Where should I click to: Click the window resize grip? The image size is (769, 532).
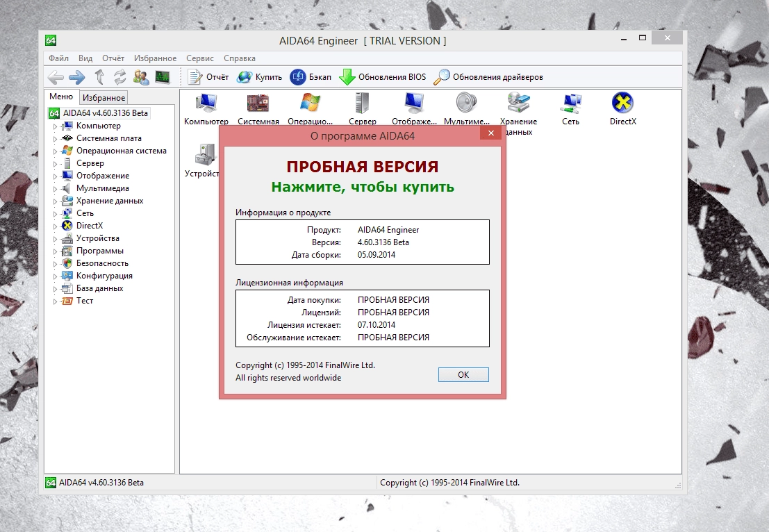(678, 485)
